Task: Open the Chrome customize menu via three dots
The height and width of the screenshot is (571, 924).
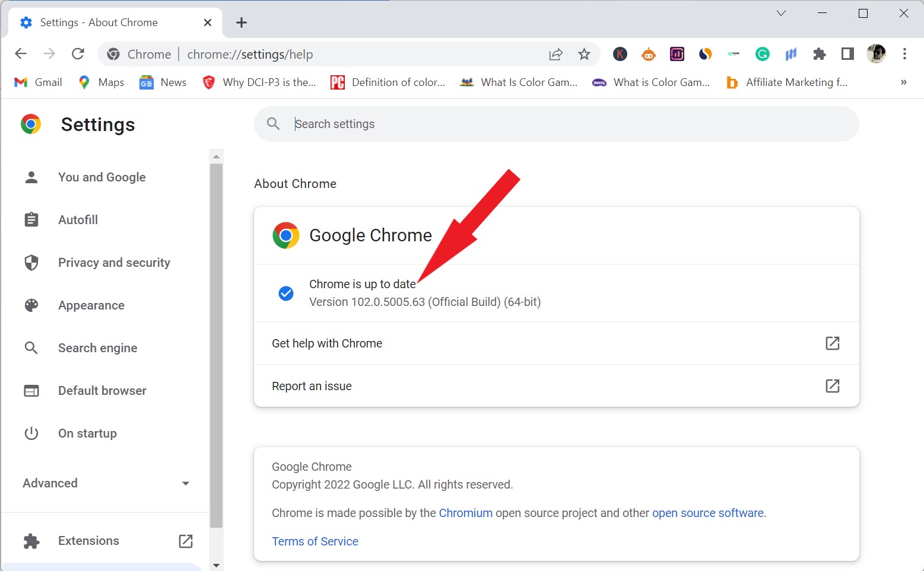Action: coord(904,54)
